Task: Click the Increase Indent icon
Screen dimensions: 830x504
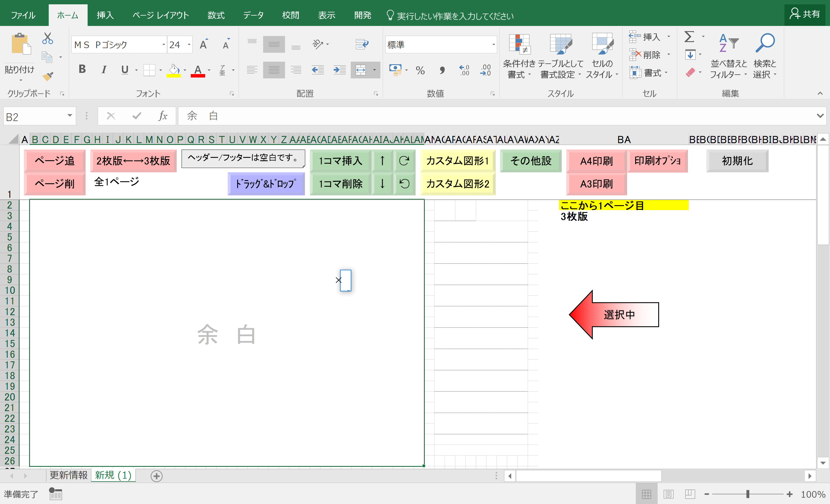Action: click(x=339, y=70)
